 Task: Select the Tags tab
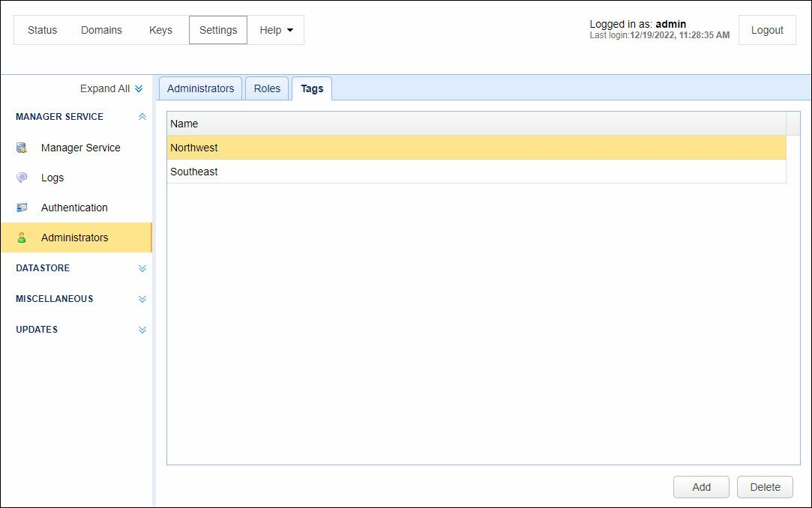312,88
